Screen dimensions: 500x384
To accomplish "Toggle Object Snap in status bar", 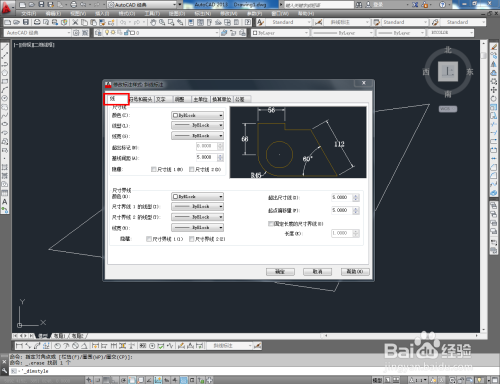I will [x=132, y=380].
